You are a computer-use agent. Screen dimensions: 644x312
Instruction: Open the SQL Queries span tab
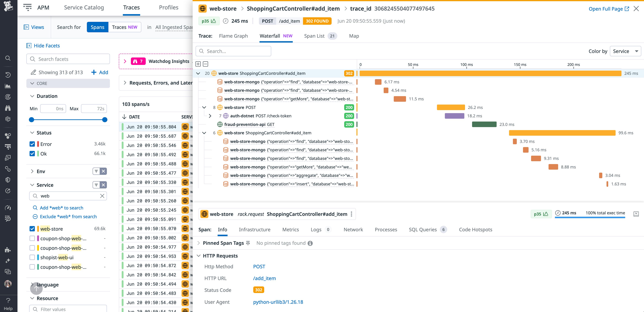click(422, 229)
